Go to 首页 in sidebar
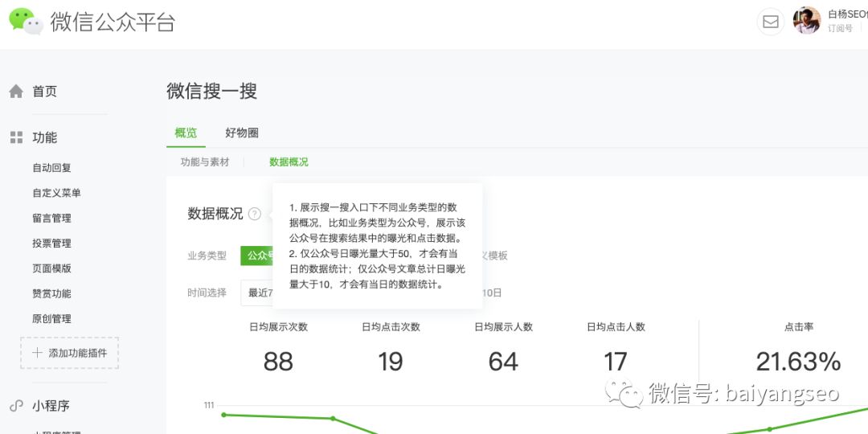 pyautogui.click(x=44, y=92)
